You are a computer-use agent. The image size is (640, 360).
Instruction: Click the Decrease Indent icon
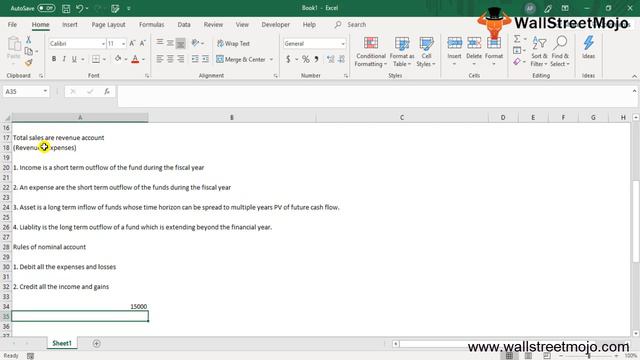pos(195,59)
